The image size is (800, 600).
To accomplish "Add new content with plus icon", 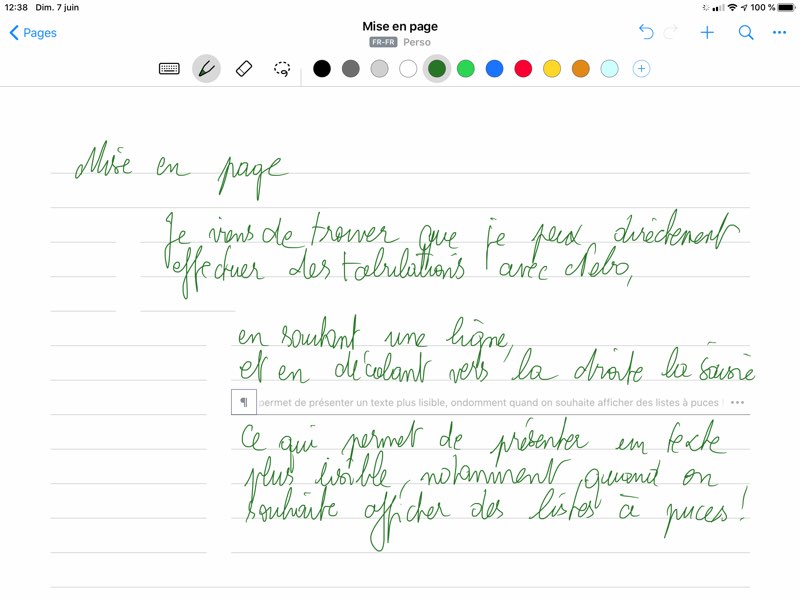I will coord(707,33).
